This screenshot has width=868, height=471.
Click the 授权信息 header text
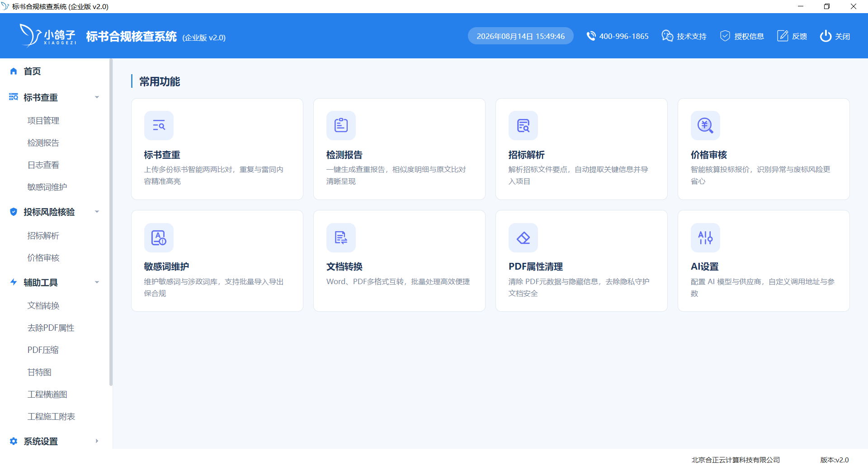pyautogui.click(x=749, y=36)
